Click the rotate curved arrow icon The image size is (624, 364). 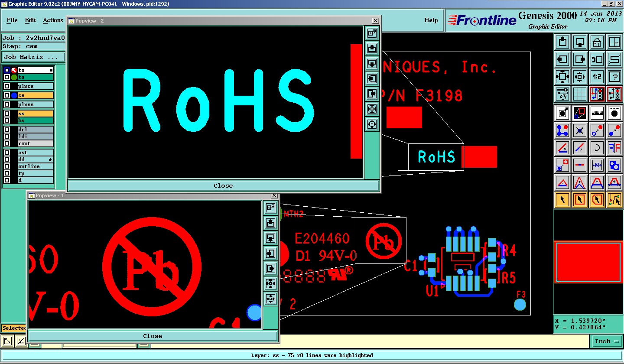(597, 148)
